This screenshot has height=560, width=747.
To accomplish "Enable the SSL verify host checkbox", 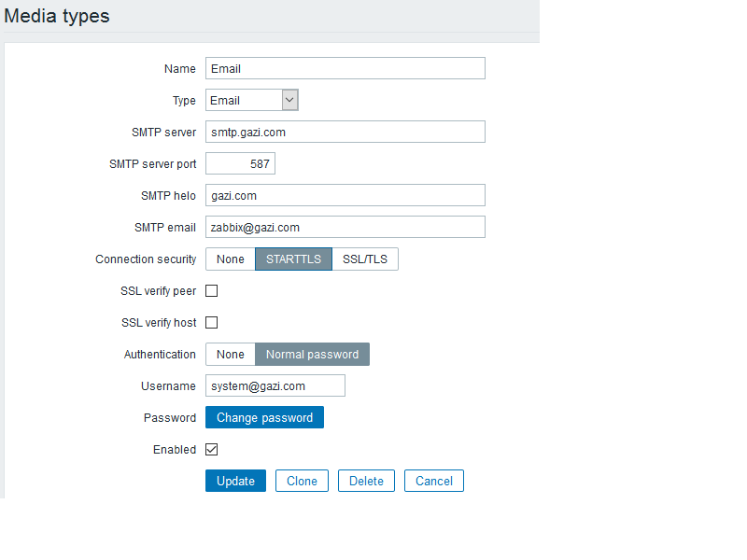I will pos(212,322).
